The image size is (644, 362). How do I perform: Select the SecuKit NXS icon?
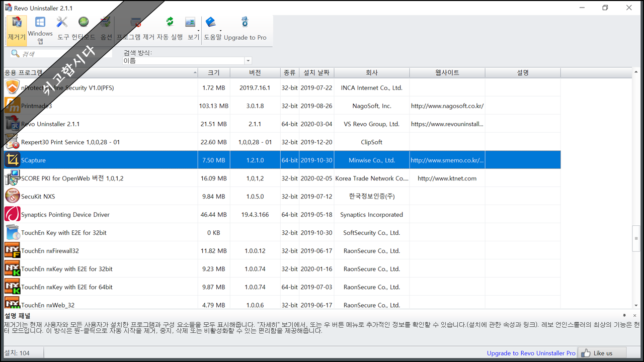[x=12, y=197]
